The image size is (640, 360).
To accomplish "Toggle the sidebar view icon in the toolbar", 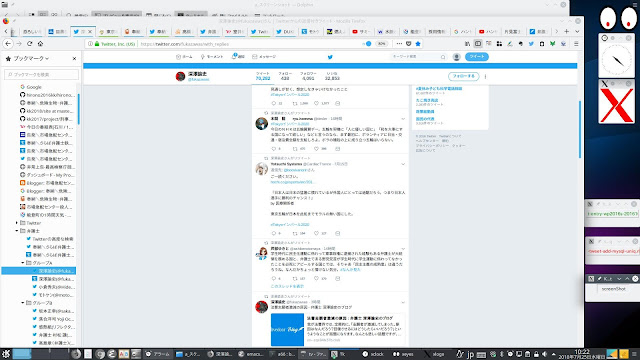I will pyautogui.click(x=478, y=44).
